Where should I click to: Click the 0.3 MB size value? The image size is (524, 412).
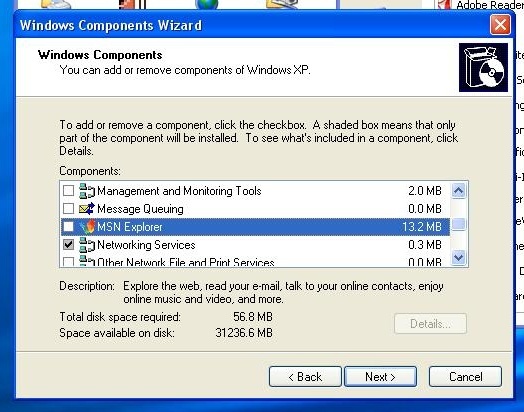[x=425, y=245]
